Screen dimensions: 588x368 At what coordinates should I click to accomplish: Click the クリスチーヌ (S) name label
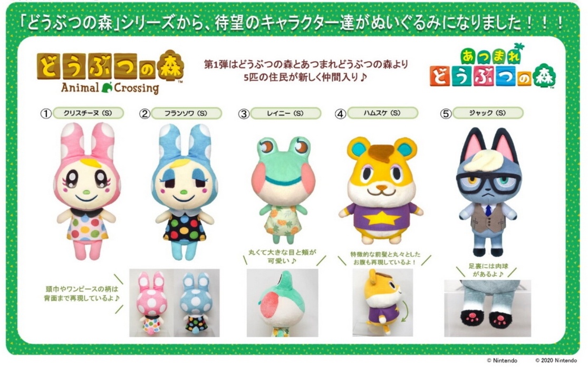(x=88, y=113)
